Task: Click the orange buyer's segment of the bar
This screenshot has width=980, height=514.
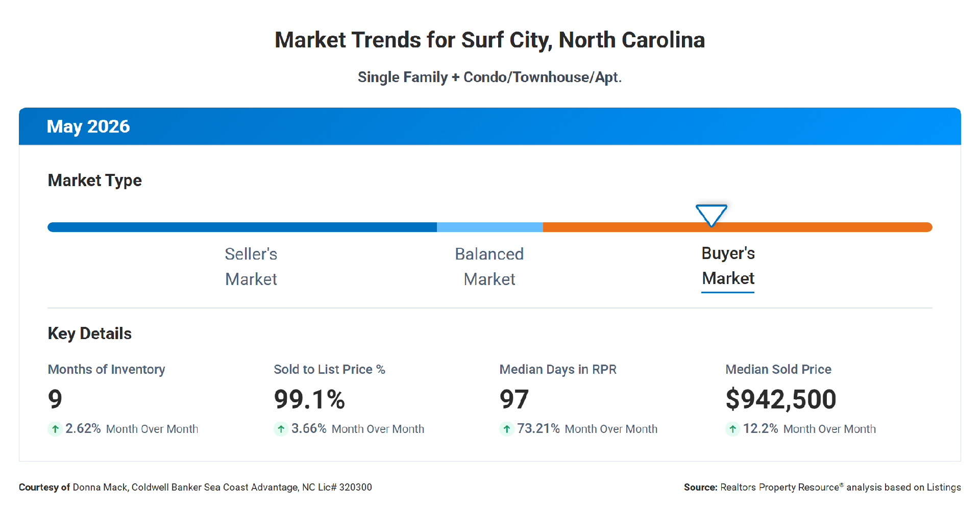Action: [738, 227]
